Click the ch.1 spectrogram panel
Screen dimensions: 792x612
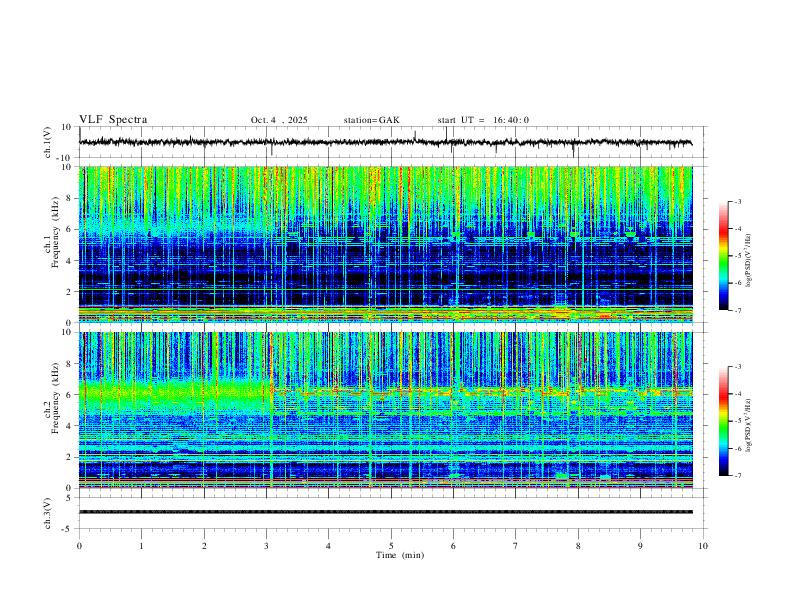coord(386,244)
